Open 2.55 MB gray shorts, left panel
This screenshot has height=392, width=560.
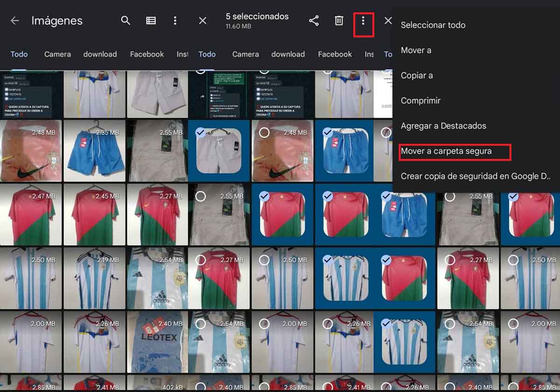(157, 151)
